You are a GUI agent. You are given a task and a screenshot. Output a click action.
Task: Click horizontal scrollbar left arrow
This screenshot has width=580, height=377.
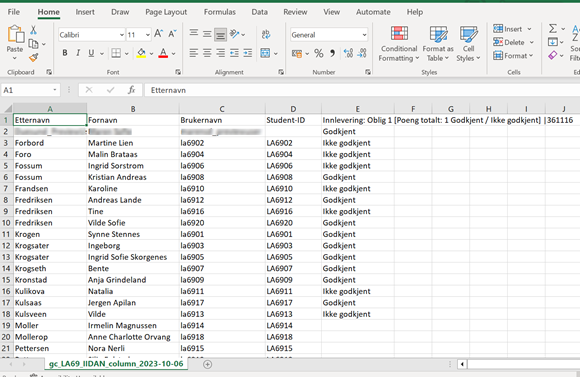tap(462, 364)
